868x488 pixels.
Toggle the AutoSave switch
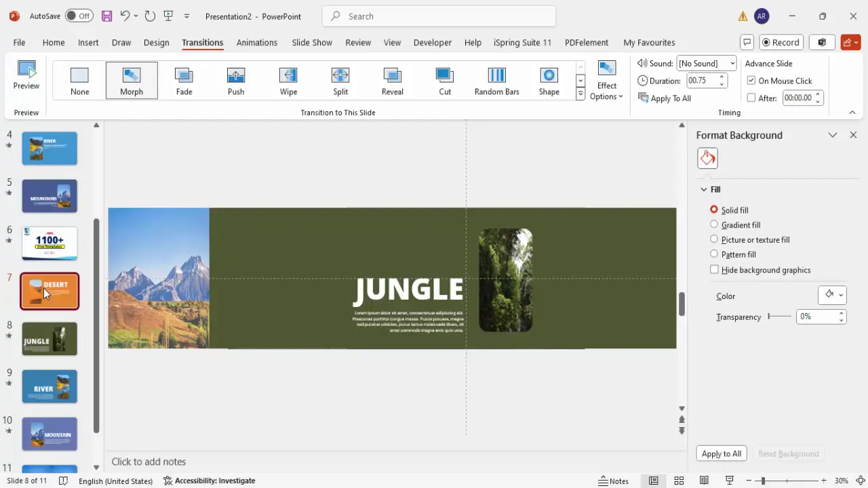[80, 16]
